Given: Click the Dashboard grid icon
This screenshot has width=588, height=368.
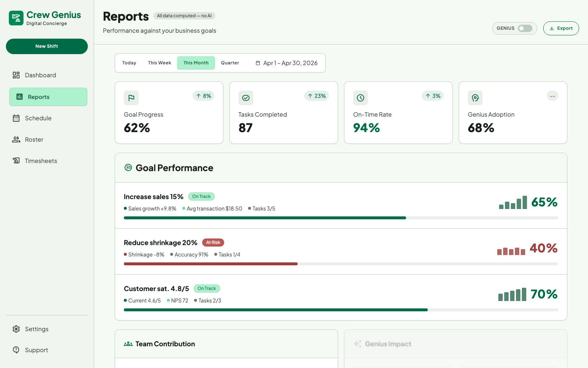Looking at the screenshot, I should (x=16, y=75).
